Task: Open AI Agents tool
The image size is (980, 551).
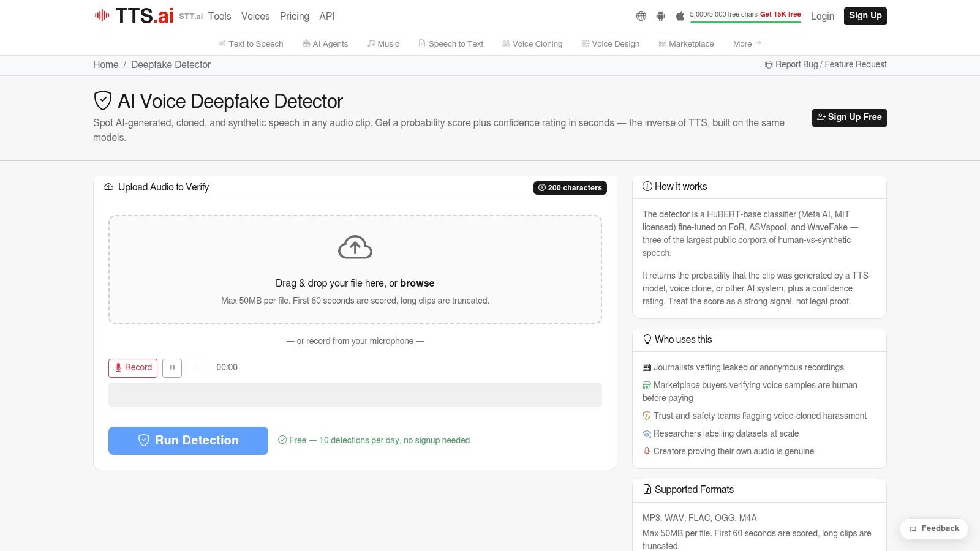Action: click(325, 44)
